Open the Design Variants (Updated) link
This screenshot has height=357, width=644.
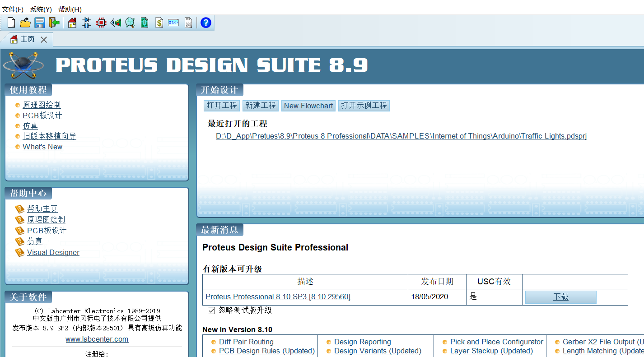click(378, 351)
